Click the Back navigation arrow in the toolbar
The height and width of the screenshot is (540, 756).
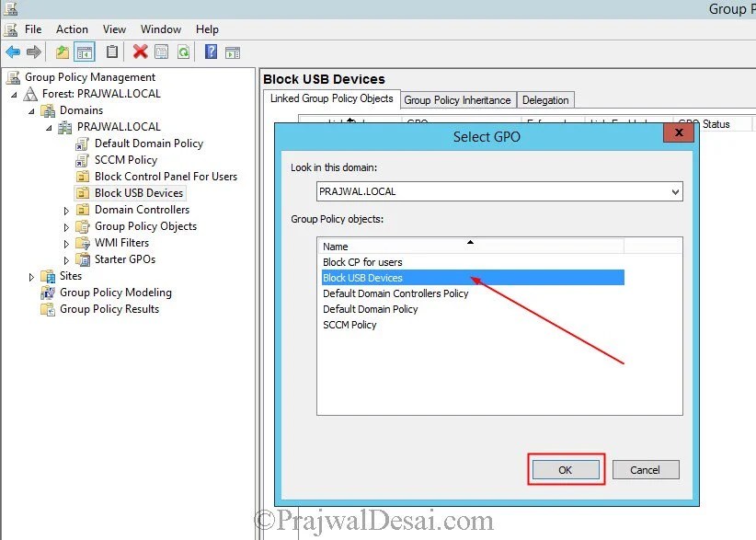pyautogui.click(x=13, y=52)
